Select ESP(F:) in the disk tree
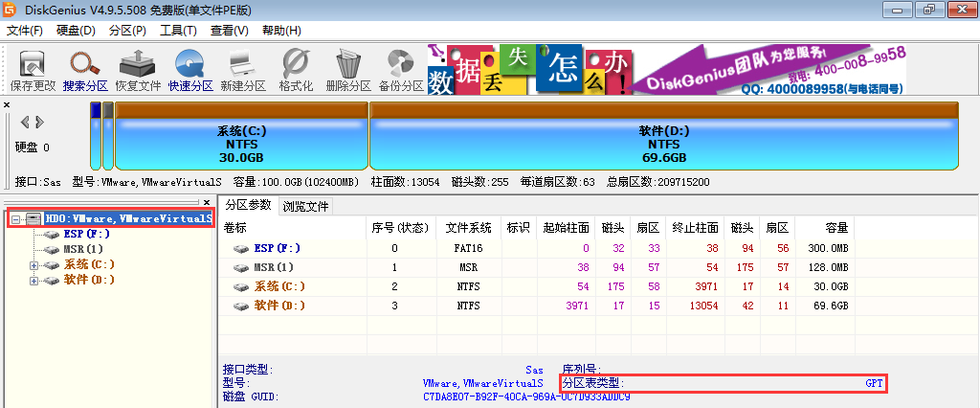 pyautogui.click(x=86, y=234)
